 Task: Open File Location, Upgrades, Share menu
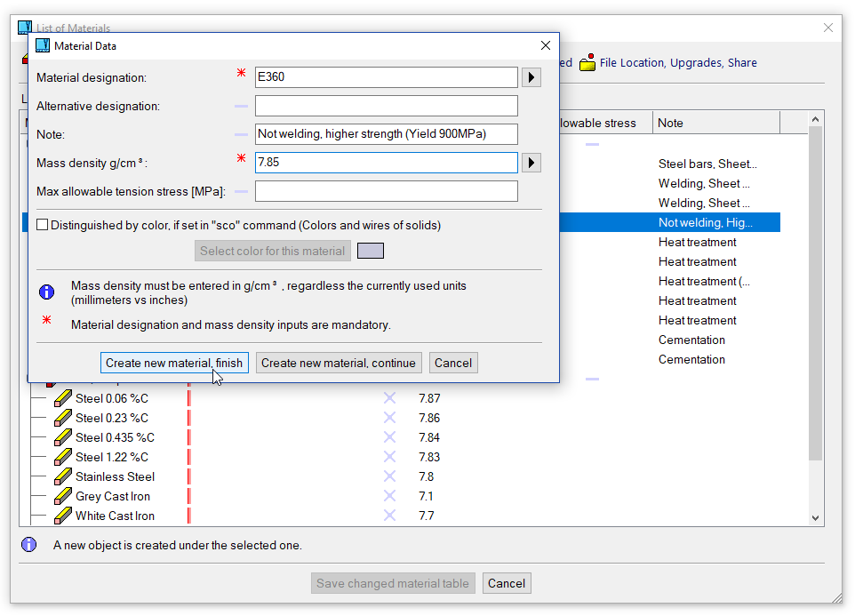pyautogui.click(x=677, y=63)
